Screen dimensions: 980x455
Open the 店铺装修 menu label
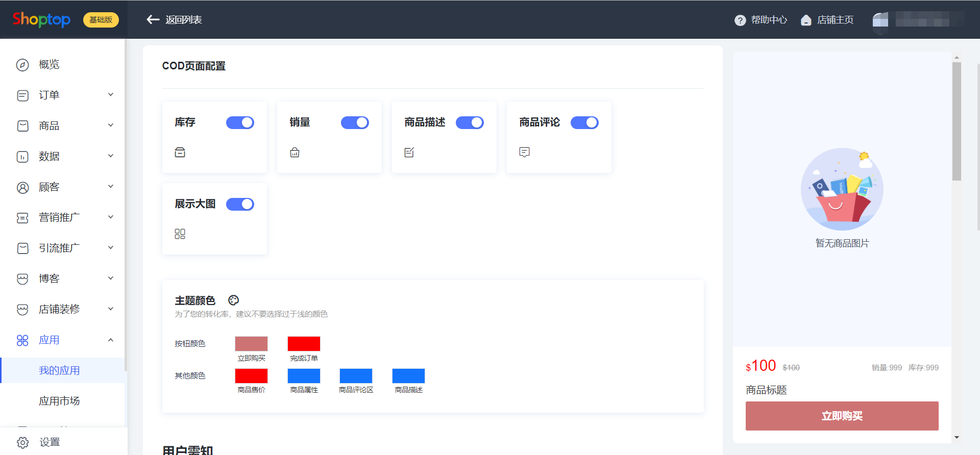[x=59, y=310]
